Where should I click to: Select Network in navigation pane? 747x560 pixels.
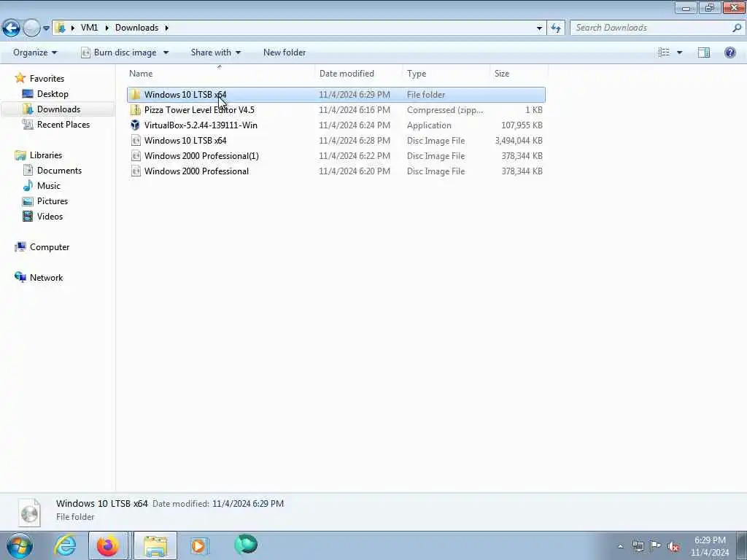(x=46, y=278)
